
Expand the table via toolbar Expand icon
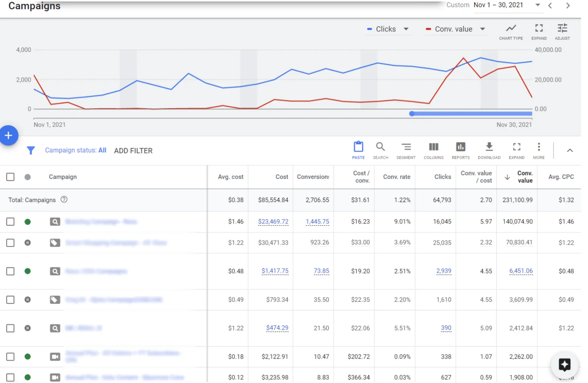pyautogui.click(x=516, y=150)
